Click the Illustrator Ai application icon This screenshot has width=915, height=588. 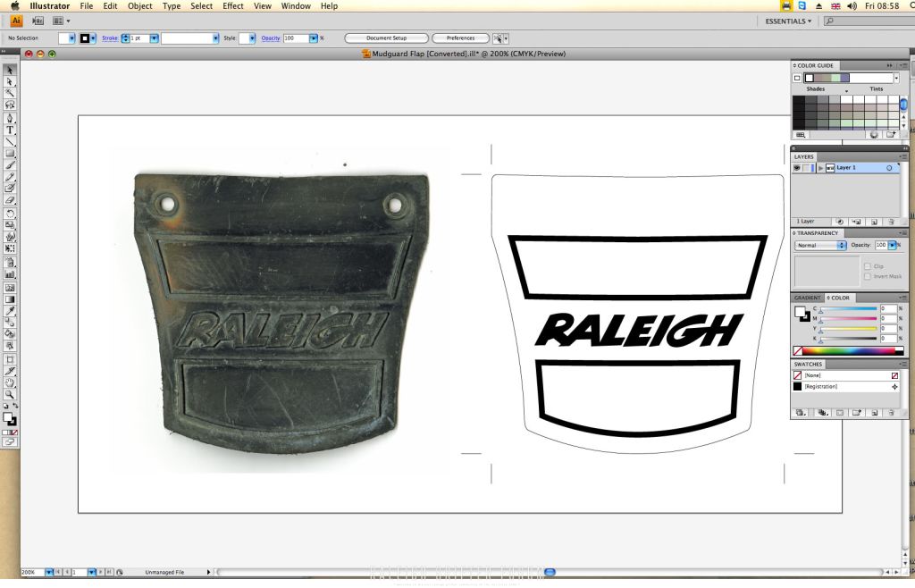coord(16,21)
